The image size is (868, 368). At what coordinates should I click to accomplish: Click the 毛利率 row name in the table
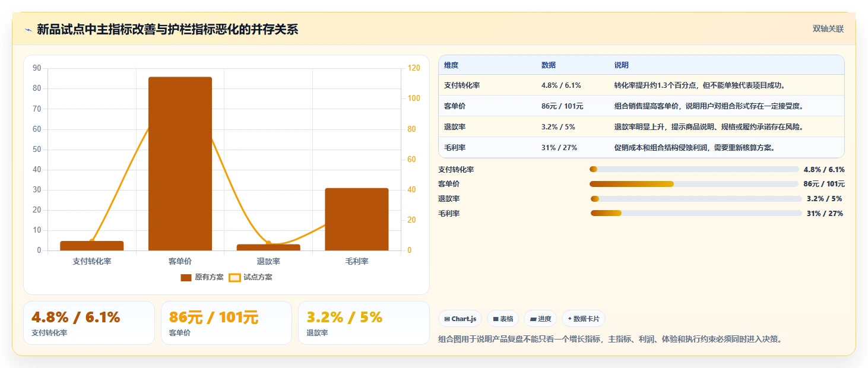455,148
